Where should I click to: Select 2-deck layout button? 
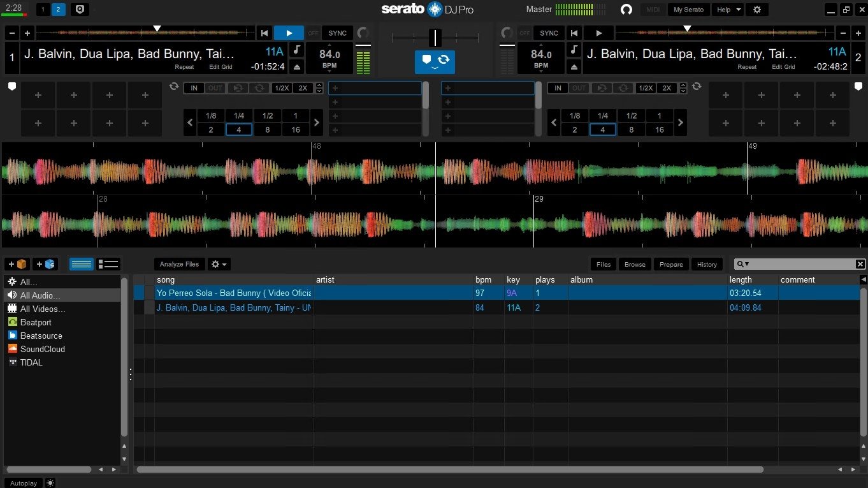pos(59,10)
